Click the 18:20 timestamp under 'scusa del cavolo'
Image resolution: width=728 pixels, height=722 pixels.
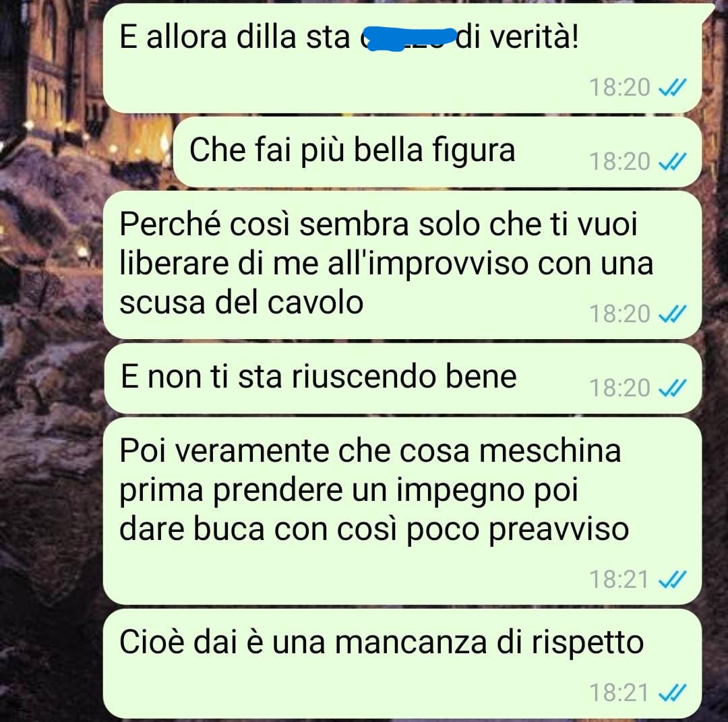coord(620,314)
